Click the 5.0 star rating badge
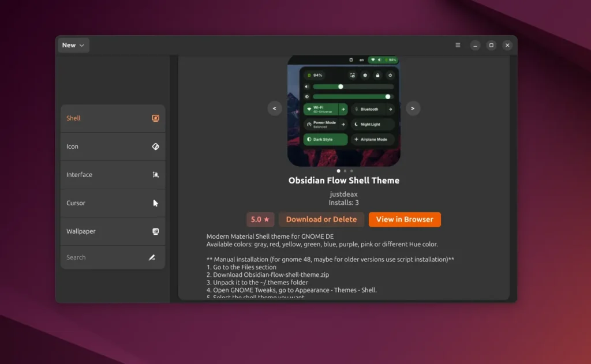The image size is (591, 364). (x=260, y=220)
